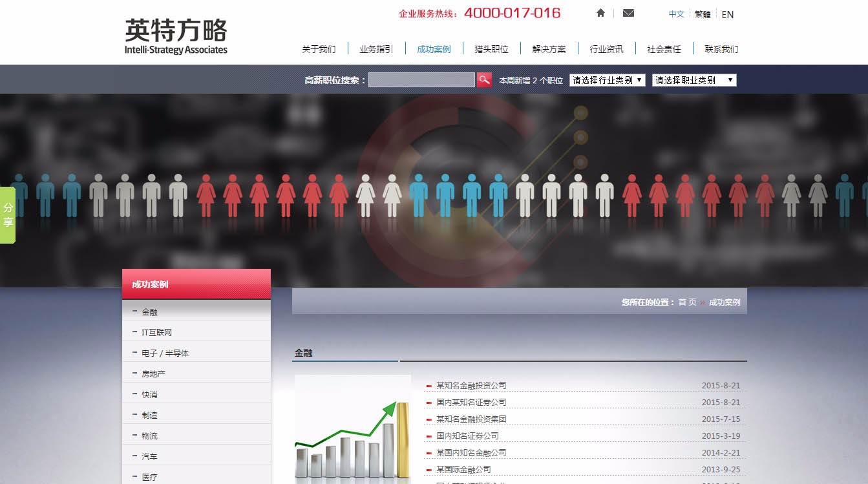Image resolution: width=868 pixels, height=484 pixels.
Task: Click the finance bar chart thumbnail
Action: [352, 429]
